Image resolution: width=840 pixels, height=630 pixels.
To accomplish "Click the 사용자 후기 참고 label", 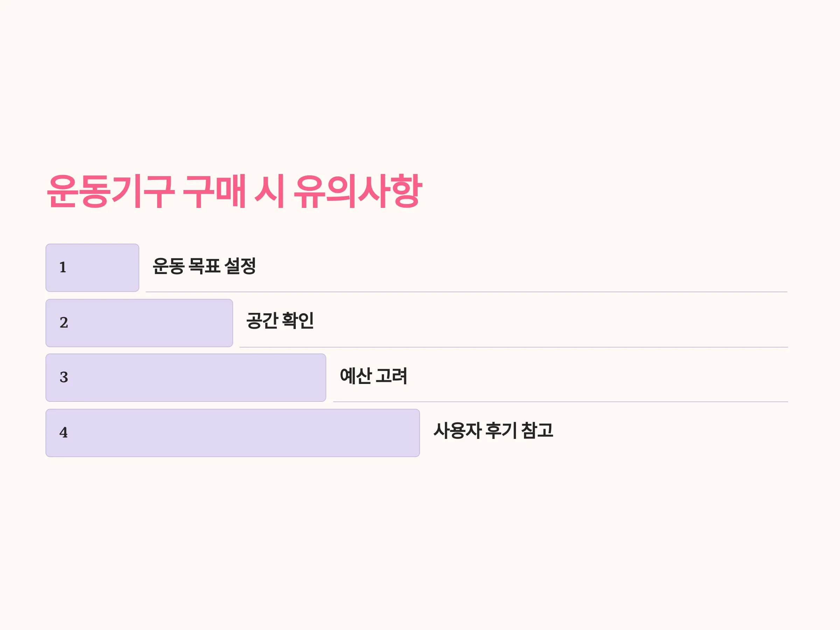I will pos(493,430).
